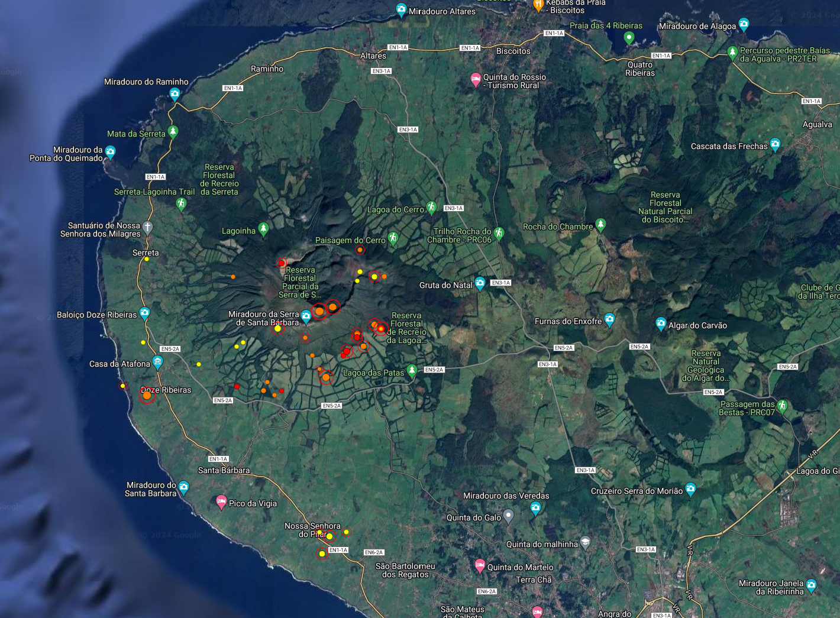Click the Passagem das Bestas hiking icon
Viewport: 840px width, 618px height.
pos(783,406)
